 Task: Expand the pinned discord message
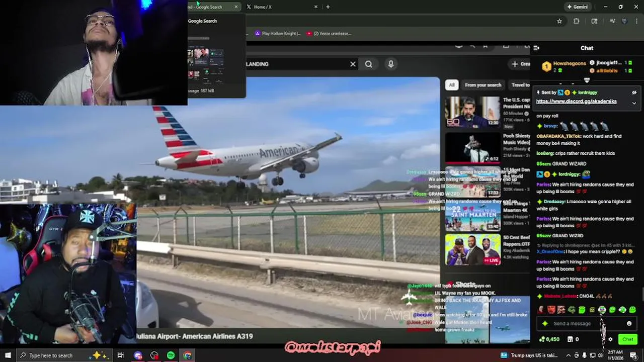634,103
